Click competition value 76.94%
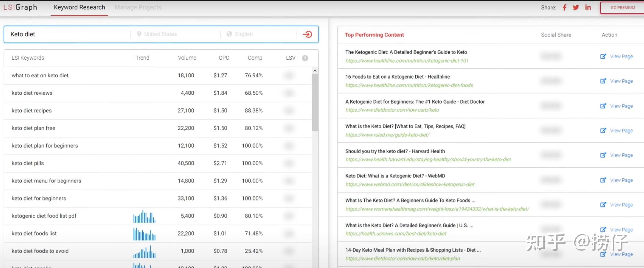Image resolution: width=644 pixels, height=268 pixels. [x=254, y=76]
